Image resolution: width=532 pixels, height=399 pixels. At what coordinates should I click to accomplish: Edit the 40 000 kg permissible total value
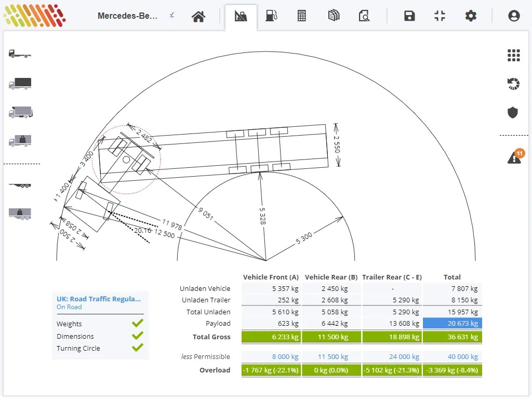(463, 356)
